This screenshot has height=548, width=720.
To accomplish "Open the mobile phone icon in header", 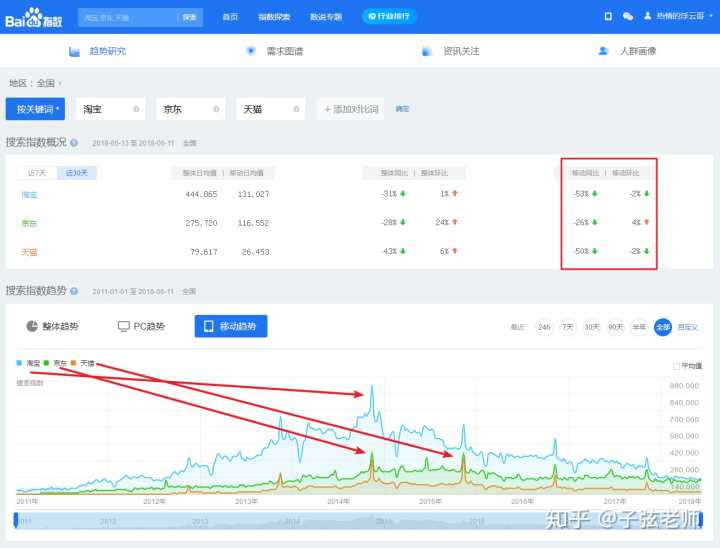I will coord(608,16).
